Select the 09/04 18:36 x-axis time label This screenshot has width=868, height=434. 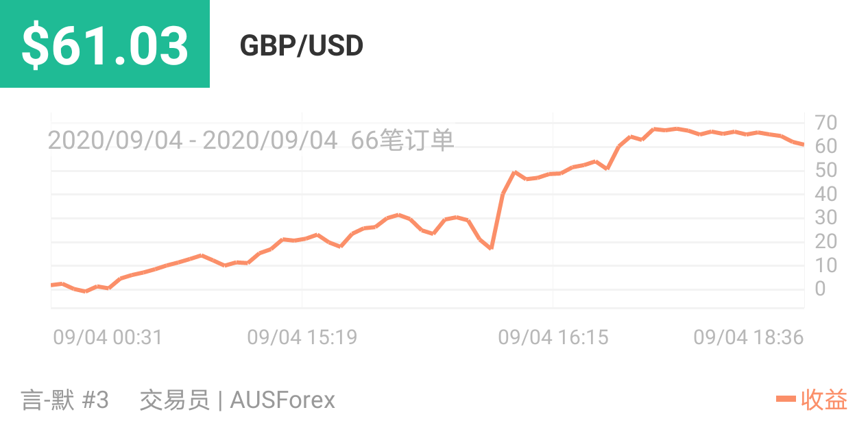749,337
